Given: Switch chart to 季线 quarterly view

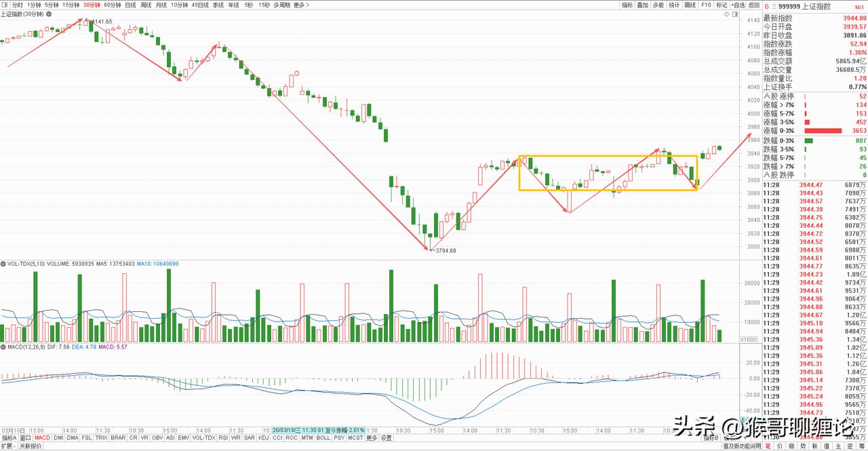Looking at the screenshot, I should coord(218,5).
